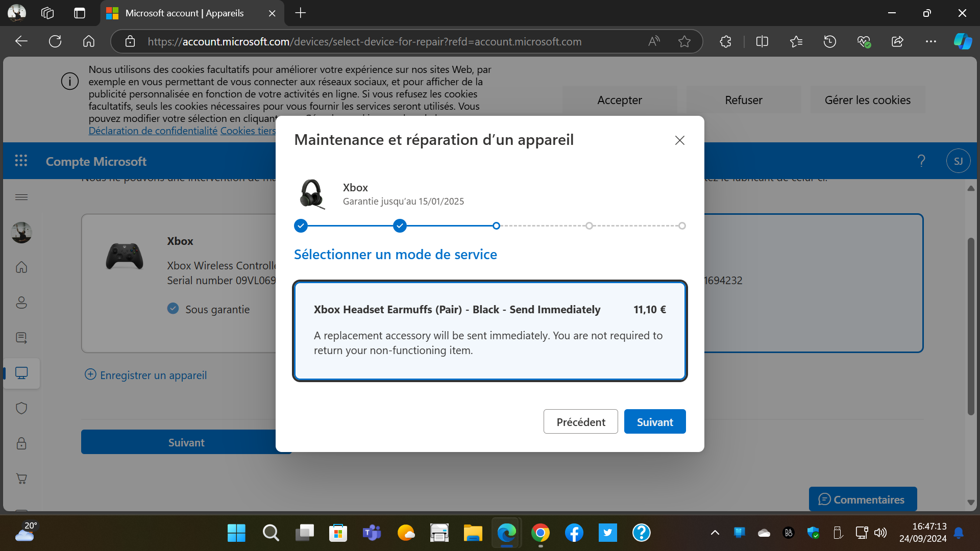Click the Share page icon
Viewport: 980px width, 551px height.
tap(897, 41)
